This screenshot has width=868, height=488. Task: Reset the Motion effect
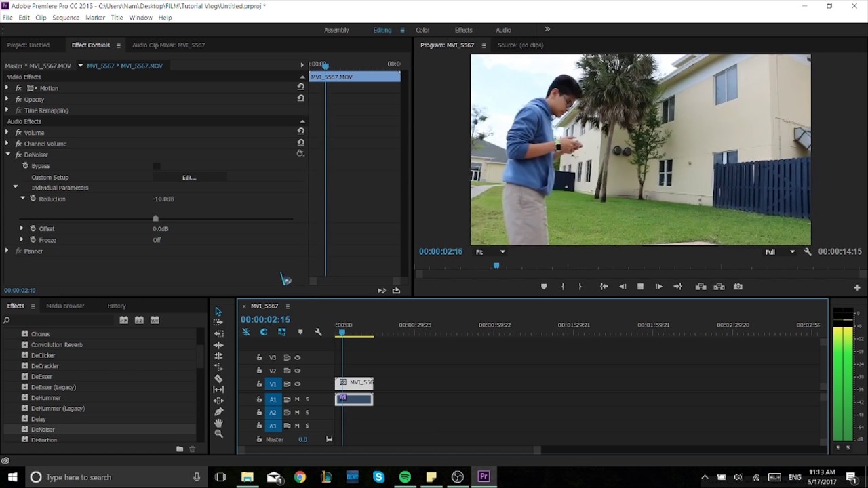point(300,87)
